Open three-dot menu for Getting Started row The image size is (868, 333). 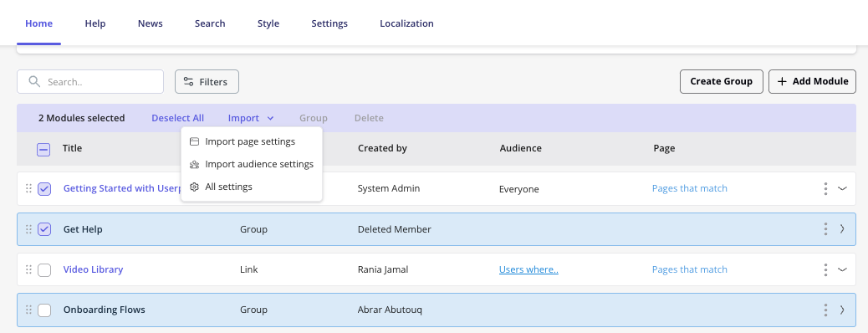tap(825, 188)
